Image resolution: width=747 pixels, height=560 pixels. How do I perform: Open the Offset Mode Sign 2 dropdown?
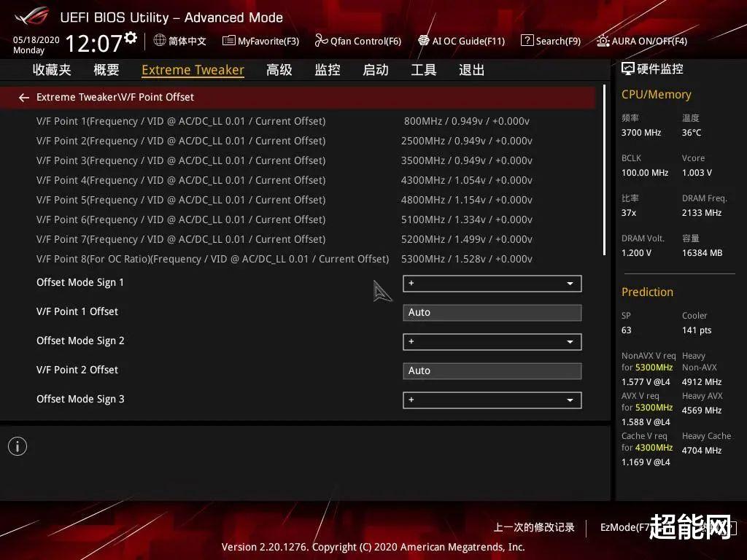(x=492, y=342)
